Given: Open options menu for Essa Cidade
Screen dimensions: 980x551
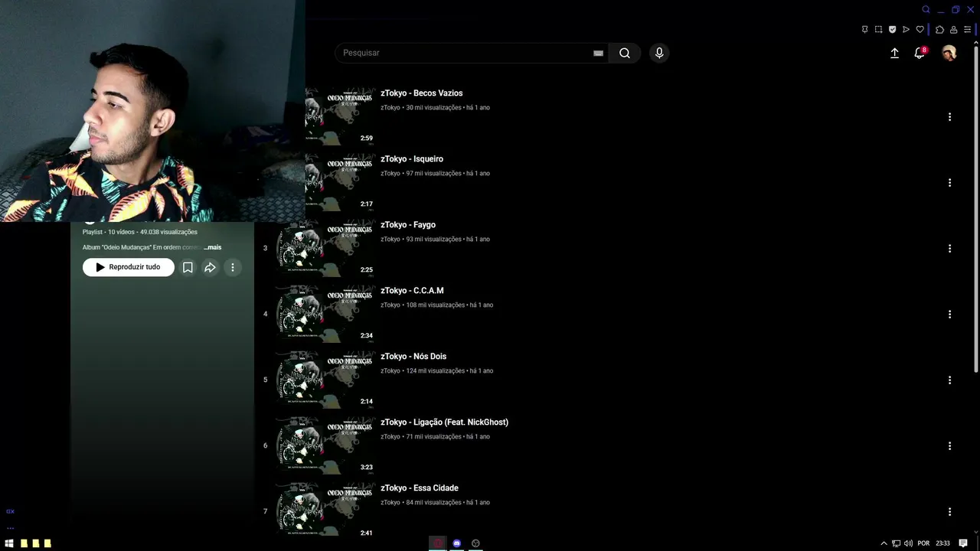Looking at the screenshot, I should point(949,512).
